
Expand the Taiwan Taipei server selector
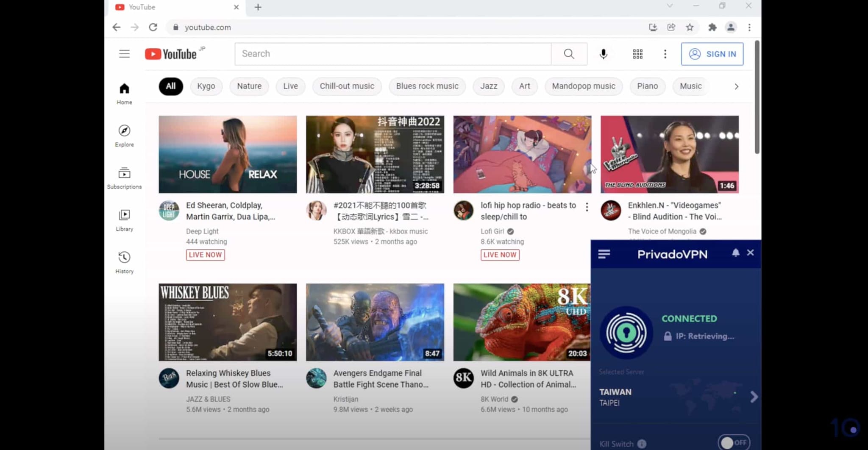[676, 397]
